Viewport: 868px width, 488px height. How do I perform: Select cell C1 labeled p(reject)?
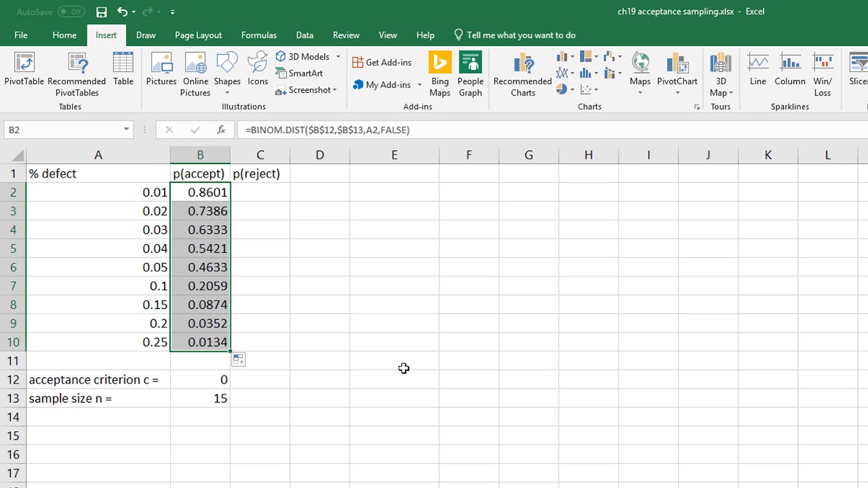click(260, 174)
